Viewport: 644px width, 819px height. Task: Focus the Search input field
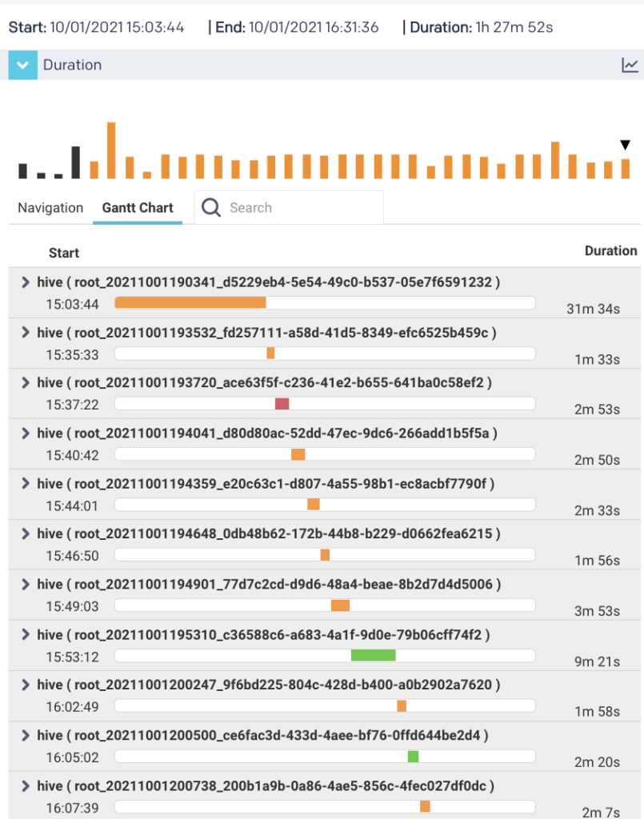tap(289, 207)
